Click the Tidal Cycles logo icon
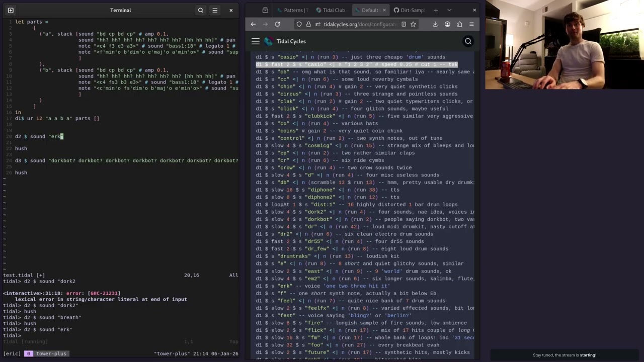 point(269,41)
